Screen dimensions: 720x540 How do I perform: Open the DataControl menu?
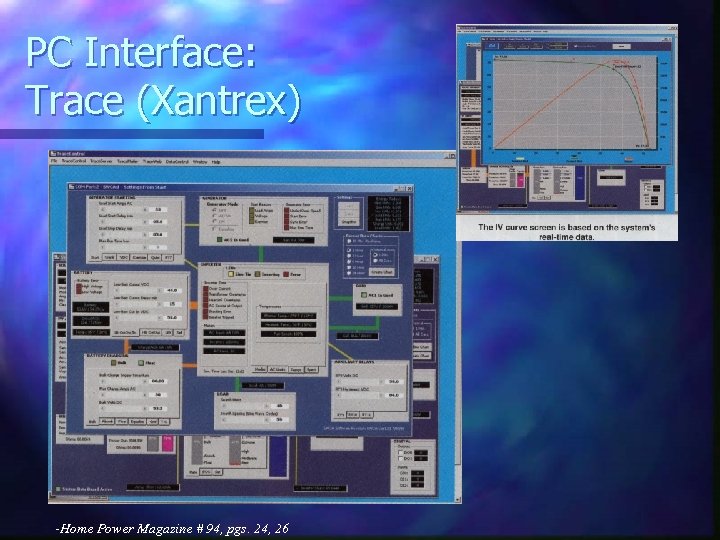(177, 162)
